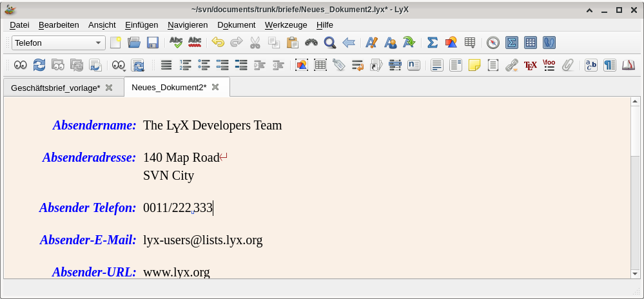
Task: Click the insert hyperlink chain icon
Action: click(511, 64)
